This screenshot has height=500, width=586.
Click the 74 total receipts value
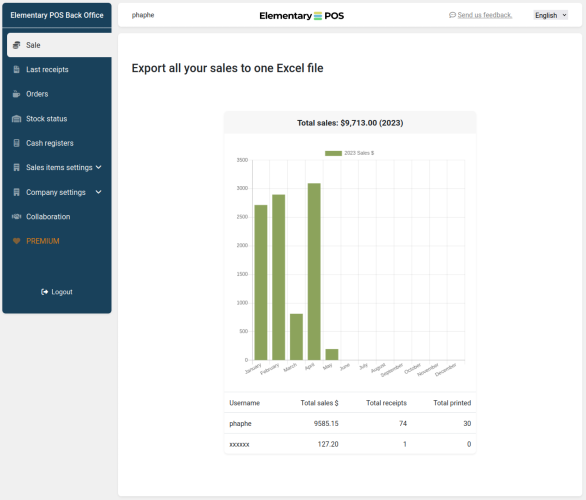tap(403, 423)
